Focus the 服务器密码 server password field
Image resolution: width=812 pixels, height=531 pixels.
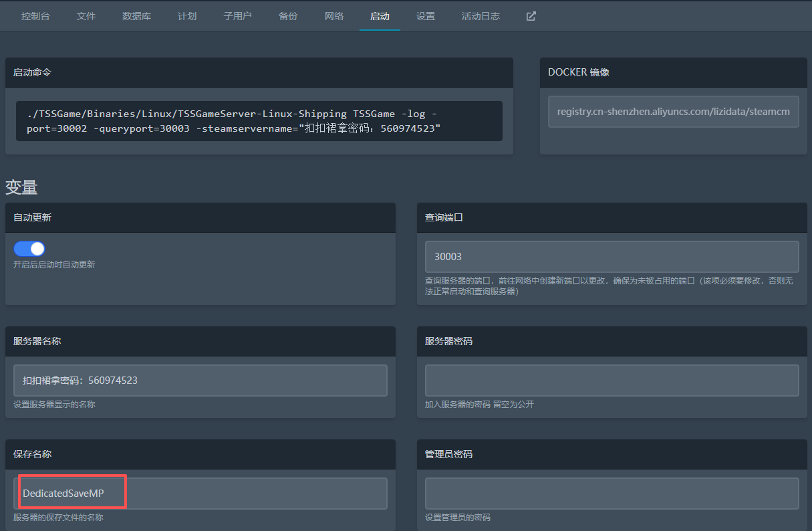coord(612,381)
